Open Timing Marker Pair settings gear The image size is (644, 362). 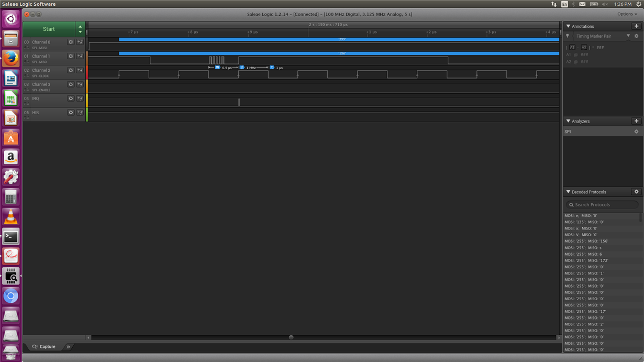[636, 36]
